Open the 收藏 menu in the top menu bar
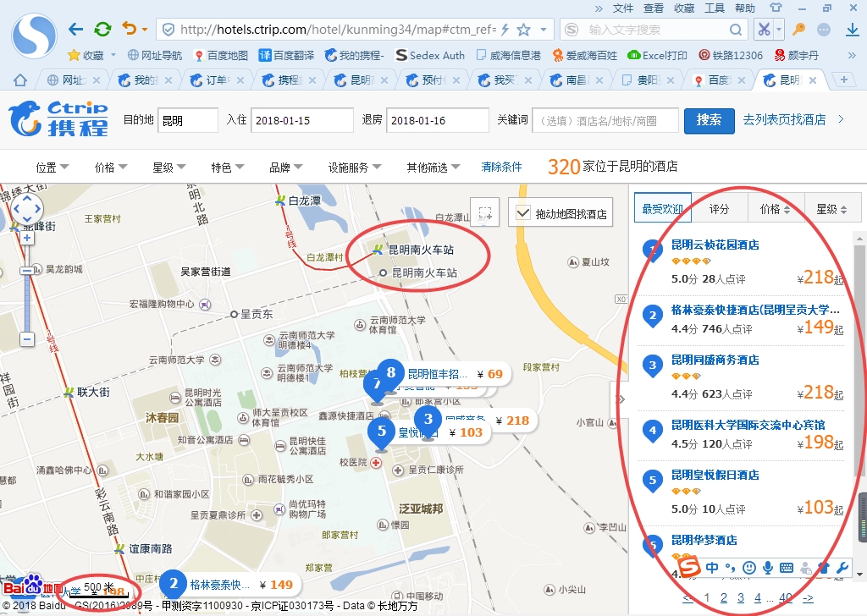The height and width of the screenshot is (616, 867). pyautogui.click(x=684, y=8)
